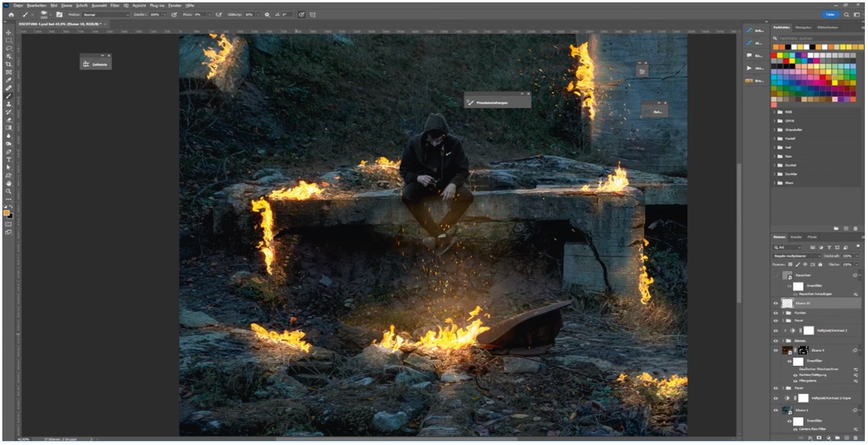
Task: Select the DSC07498-1.psd document tab
Action: pos(60,24)
